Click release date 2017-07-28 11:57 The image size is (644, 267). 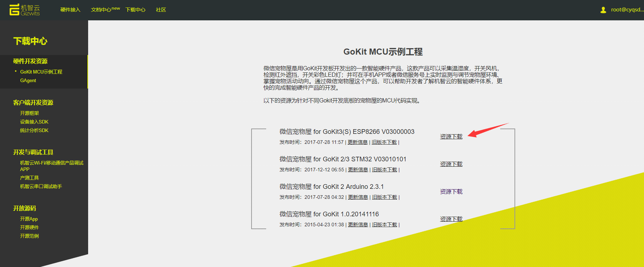point(324,142)
